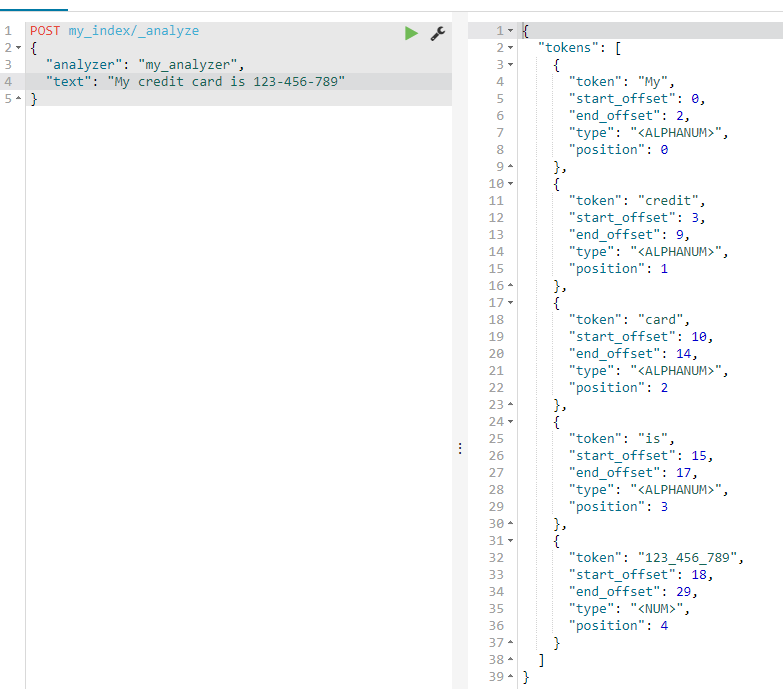Click the "My" token value
Image resolution: width=783 pixels, height=689 pixels.
point(653,82)
